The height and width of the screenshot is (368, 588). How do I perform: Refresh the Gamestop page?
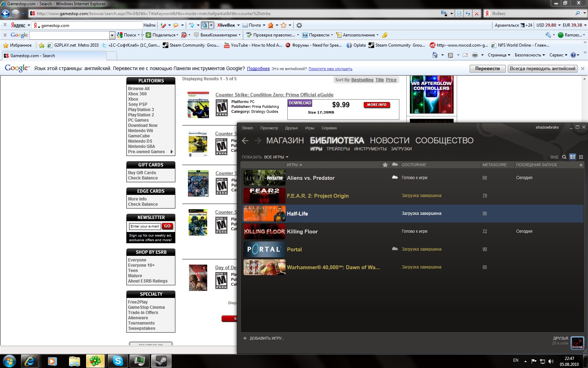click(x=468, y=14)
